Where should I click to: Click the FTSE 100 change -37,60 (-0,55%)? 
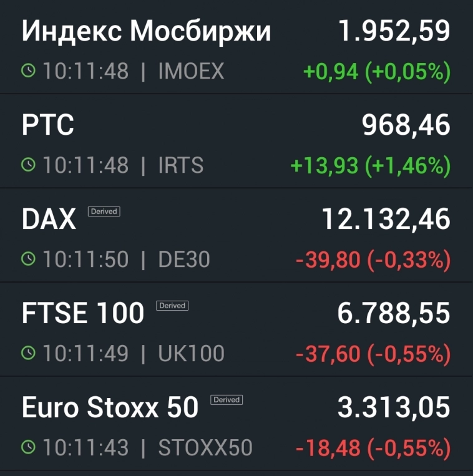point(373,354)
